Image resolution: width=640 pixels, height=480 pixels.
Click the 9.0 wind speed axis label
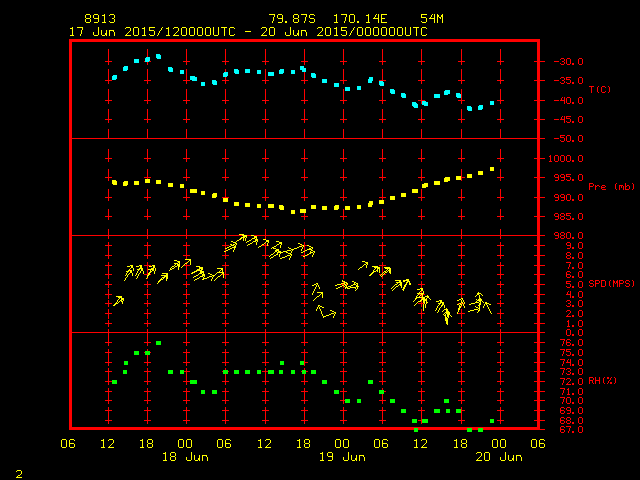574,246
